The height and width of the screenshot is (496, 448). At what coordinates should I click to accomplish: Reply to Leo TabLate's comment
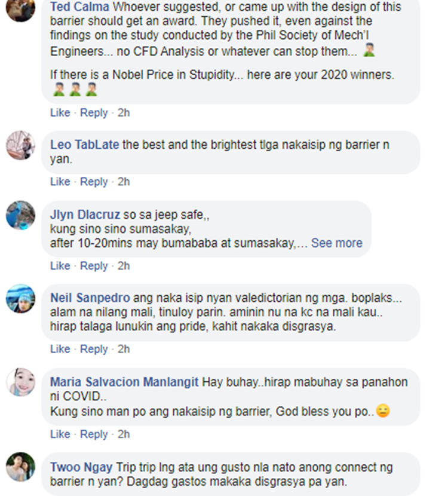point(94,182)
